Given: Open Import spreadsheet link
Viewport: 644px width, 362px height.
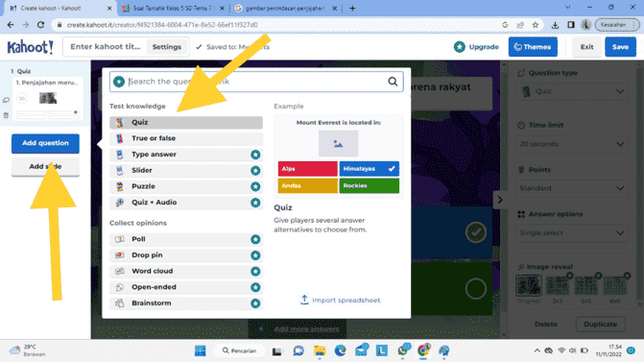Looking at the screenshot, I should 340,300.
